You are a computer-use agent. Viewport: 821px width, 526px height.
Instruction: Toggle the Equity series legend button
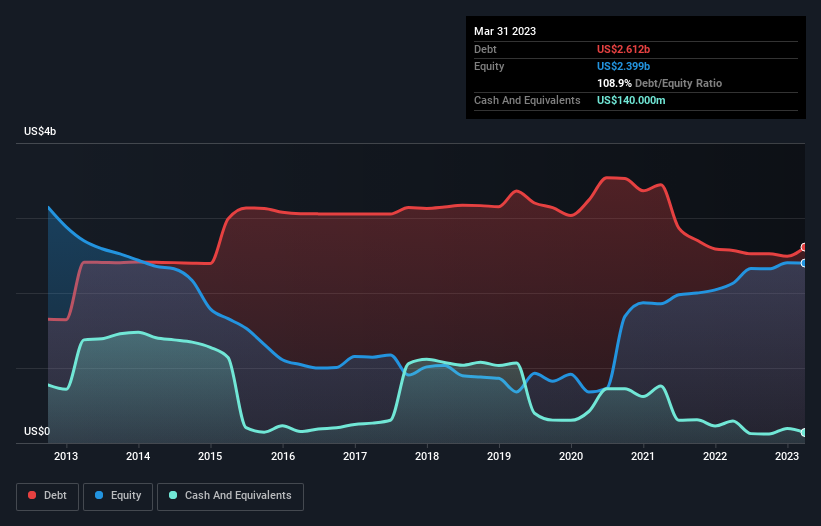[x=118, y=496]
